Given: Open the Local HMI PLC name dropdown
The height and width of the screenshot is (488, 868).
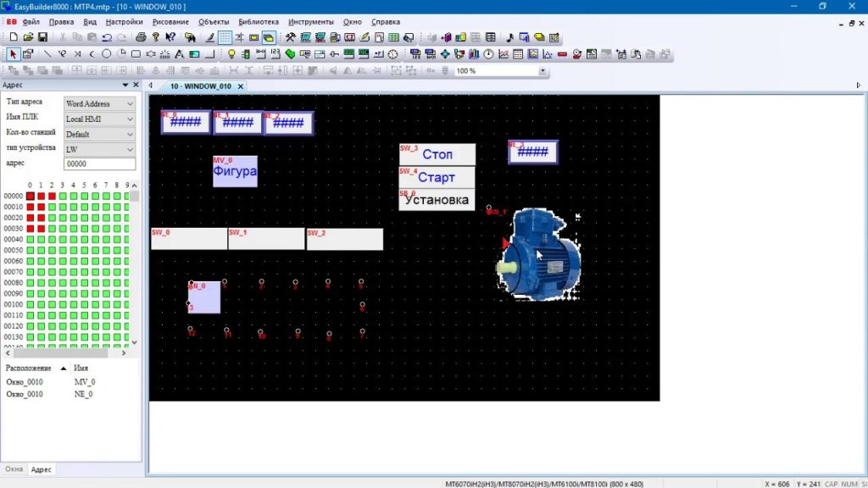Looking at the screenshot, I should click(x=100, y=119).
